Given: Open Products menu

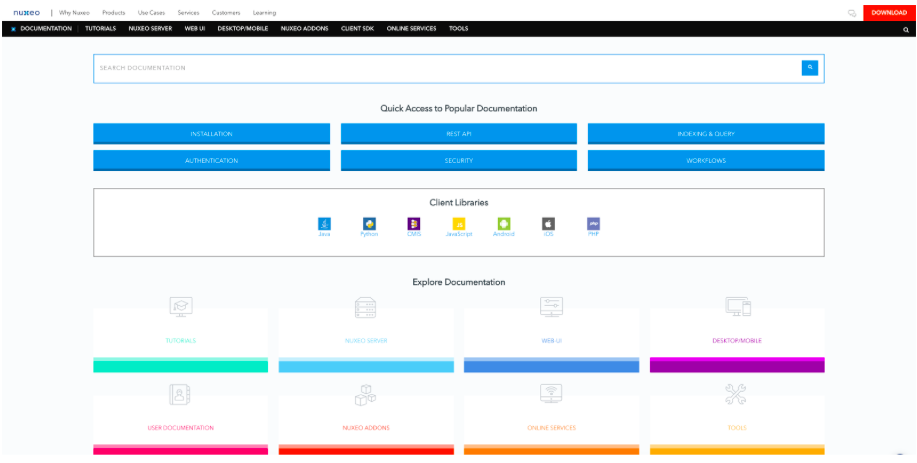Looking at the screenshot, I should [x=113, y=12].
